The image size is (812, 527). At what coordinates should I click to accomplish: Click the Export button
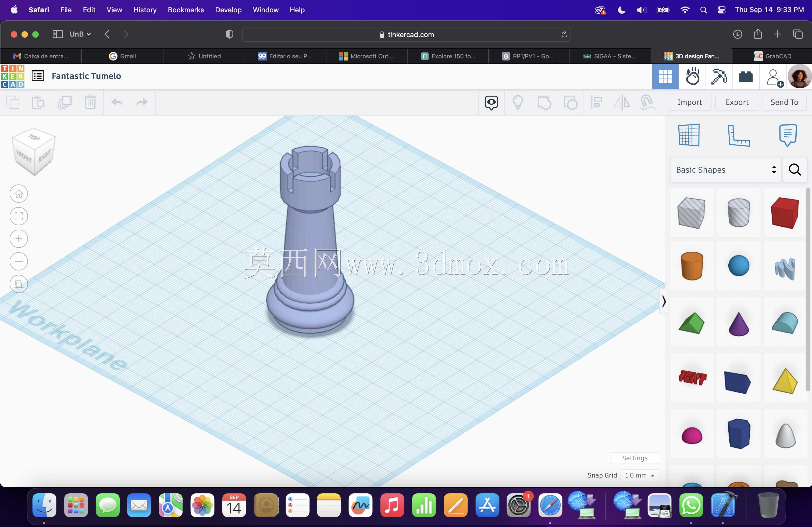pyautogui.click(x=737, y=102)
